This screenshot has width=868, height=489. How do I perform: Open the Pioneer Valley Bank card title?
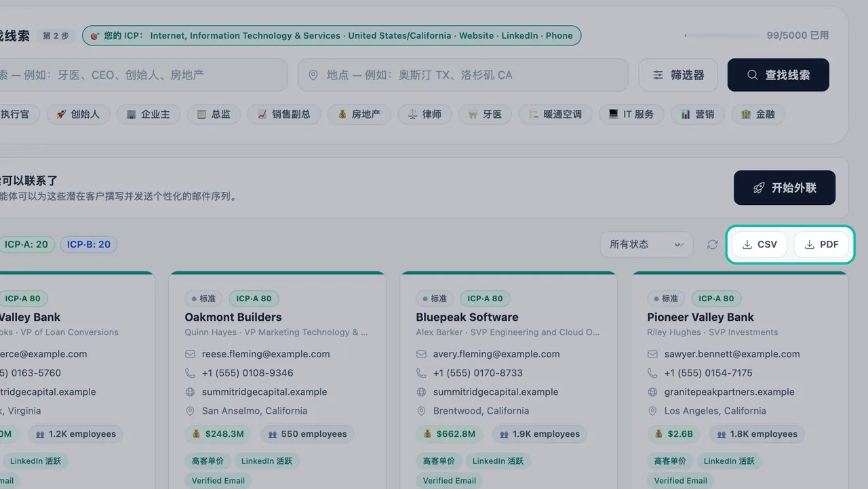click(701, 317)
